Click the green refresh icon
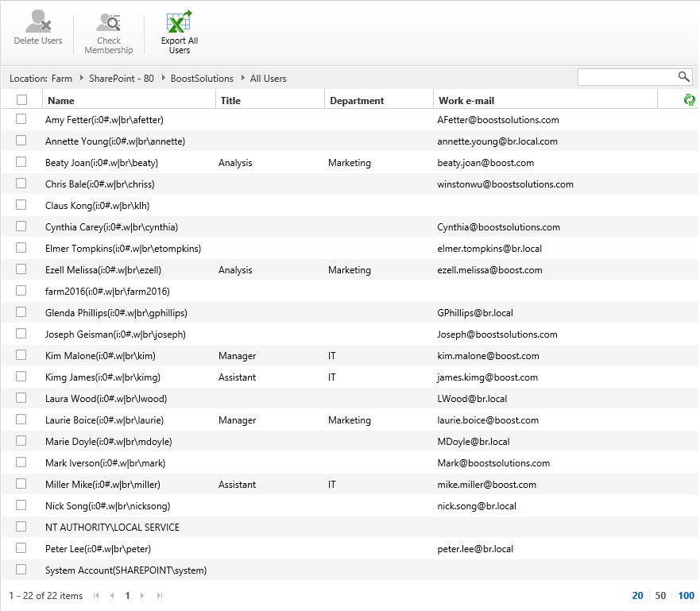Image resolution: width=700 pixels, height=611 pixels. 690,100
